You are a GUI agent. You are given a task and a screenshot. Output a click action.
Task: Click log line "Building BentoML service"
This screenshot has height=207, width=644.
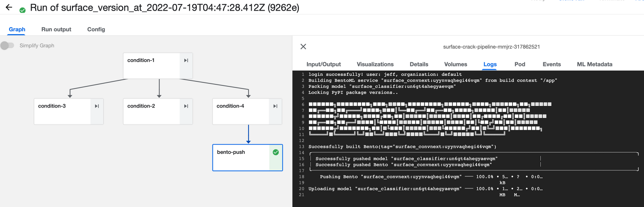(433, 80)
